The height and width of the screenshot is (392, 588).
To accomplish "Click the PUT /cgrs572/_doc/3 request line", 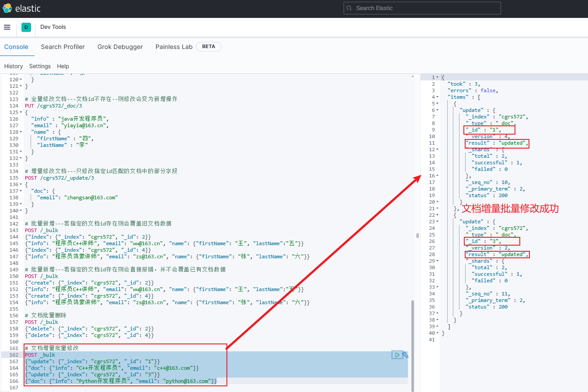I will (53, 106).
